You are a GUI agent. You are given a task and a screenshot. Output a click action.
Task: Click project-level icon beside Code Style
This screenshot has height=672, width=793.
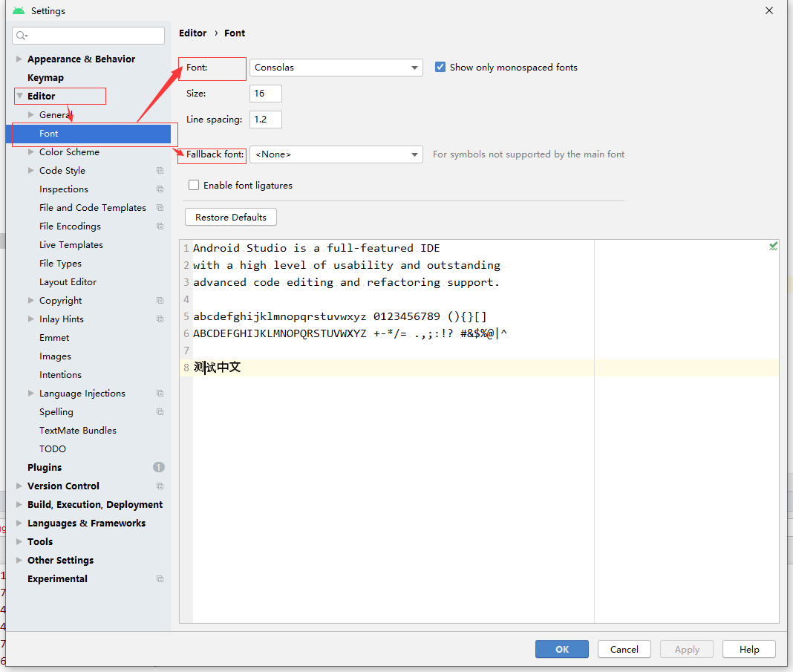(x=160, y=170)
